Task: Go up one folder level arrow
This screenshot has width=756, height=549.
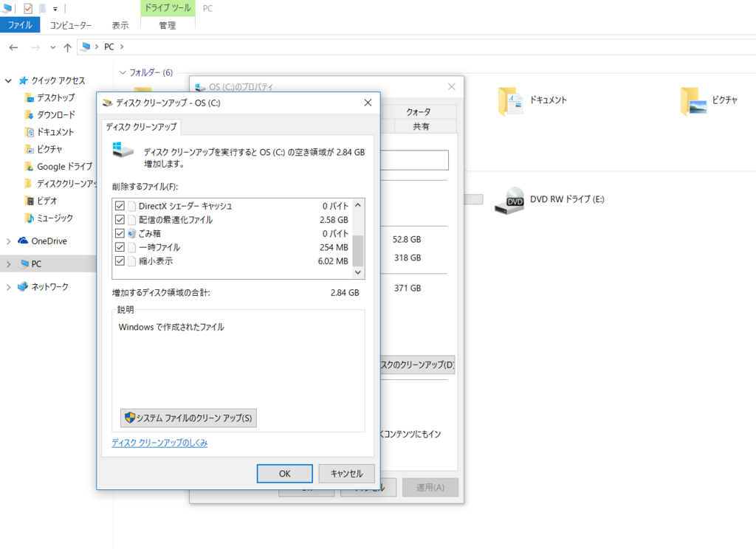Action: click(67, 47)
